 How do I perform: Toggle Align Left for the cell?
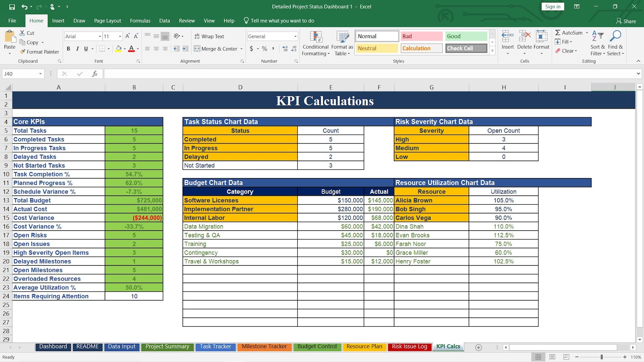pyautogui.click(x=147, y=49)
